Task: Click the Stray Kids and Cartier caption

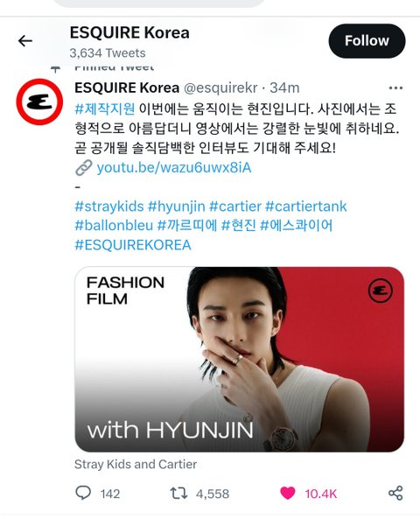Action: point(136,465)
